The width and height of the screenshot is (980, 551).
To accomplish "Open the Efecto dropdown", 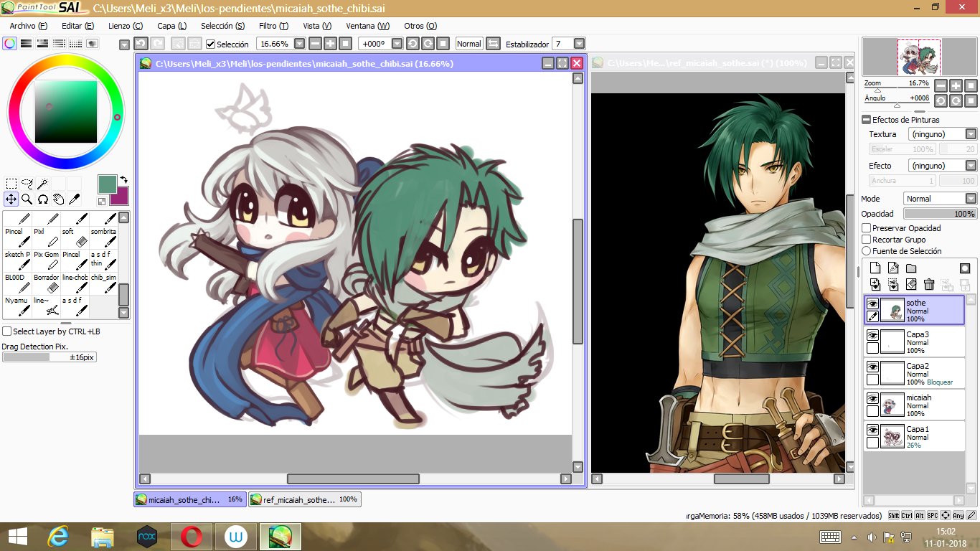I will (x=971, y=166).
